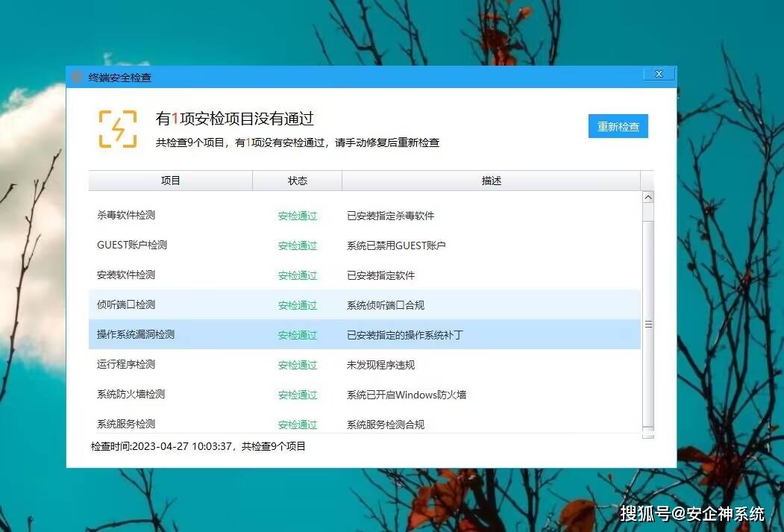Click the scrollbar up arrow
This screenshot has height=532, width=784.
click(x=648, y=197)
